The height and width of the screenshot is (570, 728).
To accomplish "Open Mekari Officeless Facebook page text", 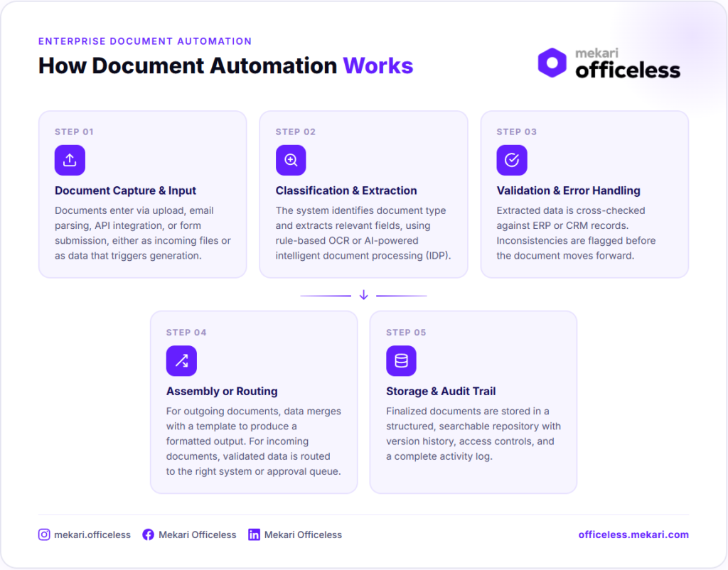I will tap(198, 534).
